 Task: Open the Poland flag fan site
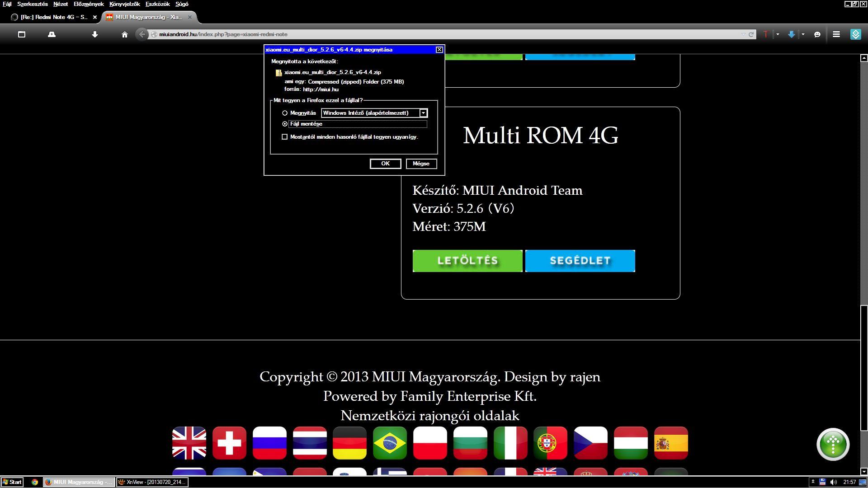pos(430,443)
